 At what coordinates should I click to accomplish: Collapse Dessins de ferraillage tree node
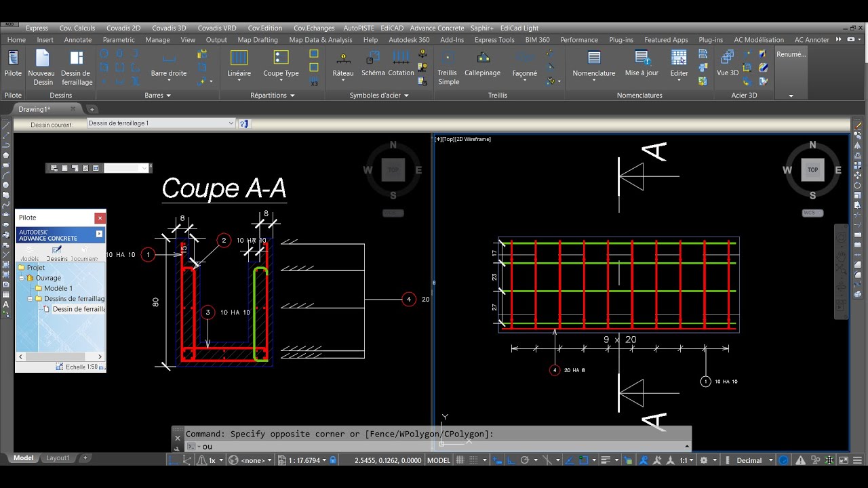coord(31,299)
